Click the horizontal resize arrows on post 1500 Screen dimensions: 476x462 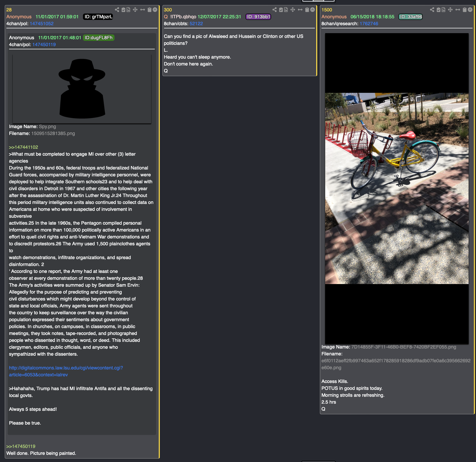pyautogui.click(x=458, y=10)
